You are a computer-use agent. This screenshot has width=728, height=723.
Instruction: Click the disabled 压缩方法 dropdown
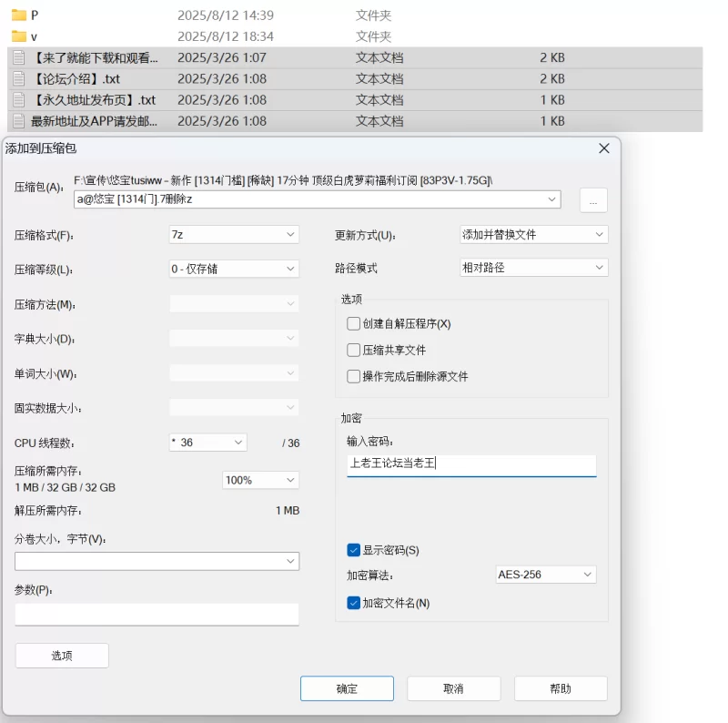234,304
